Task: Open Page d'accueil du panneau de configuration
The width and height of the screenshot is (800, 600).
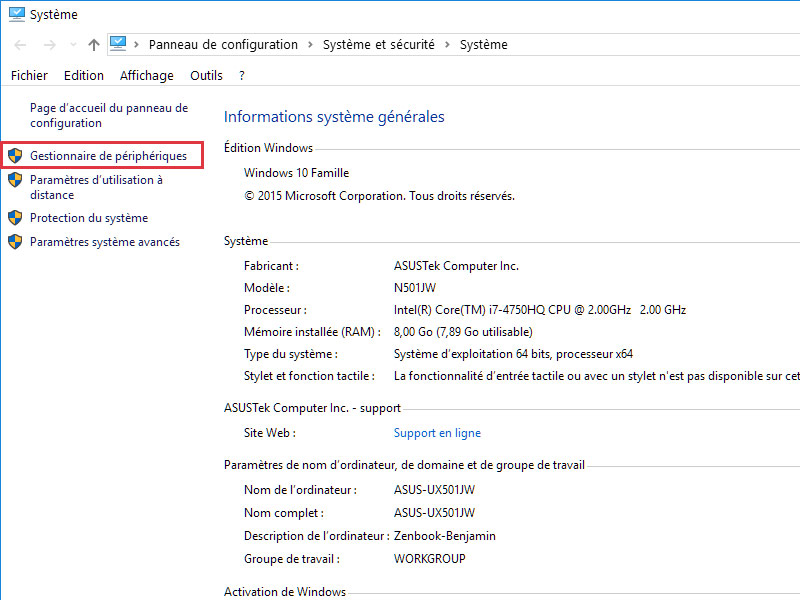Action: [109, 115]
